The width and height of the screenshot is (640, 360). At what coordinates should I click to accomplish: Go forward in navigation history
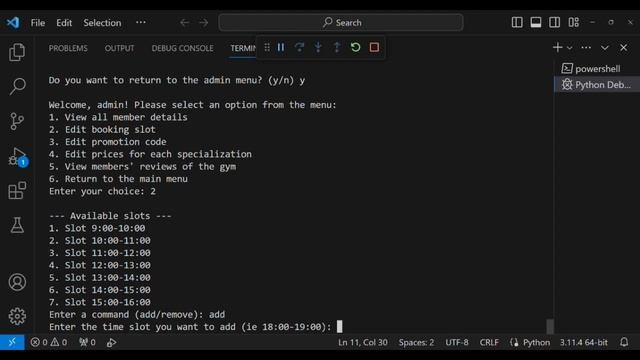click(x=204, y=22)
